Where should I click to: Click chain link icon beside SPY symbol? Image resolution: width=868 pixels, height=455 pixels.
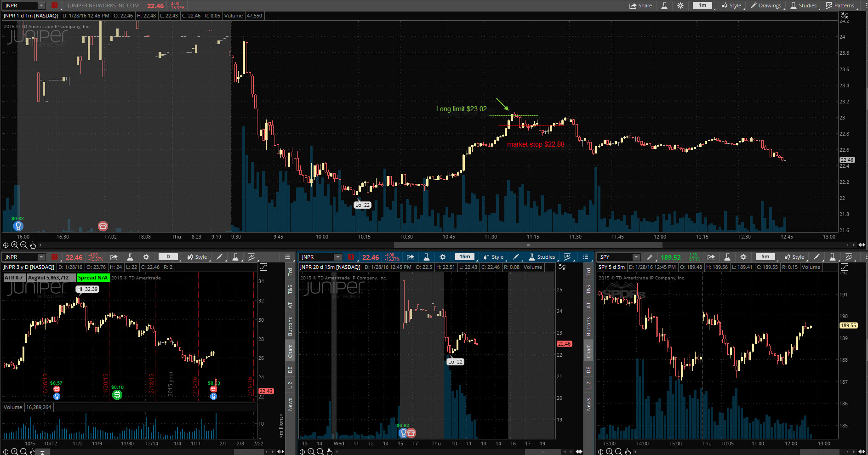pos(650,257)
